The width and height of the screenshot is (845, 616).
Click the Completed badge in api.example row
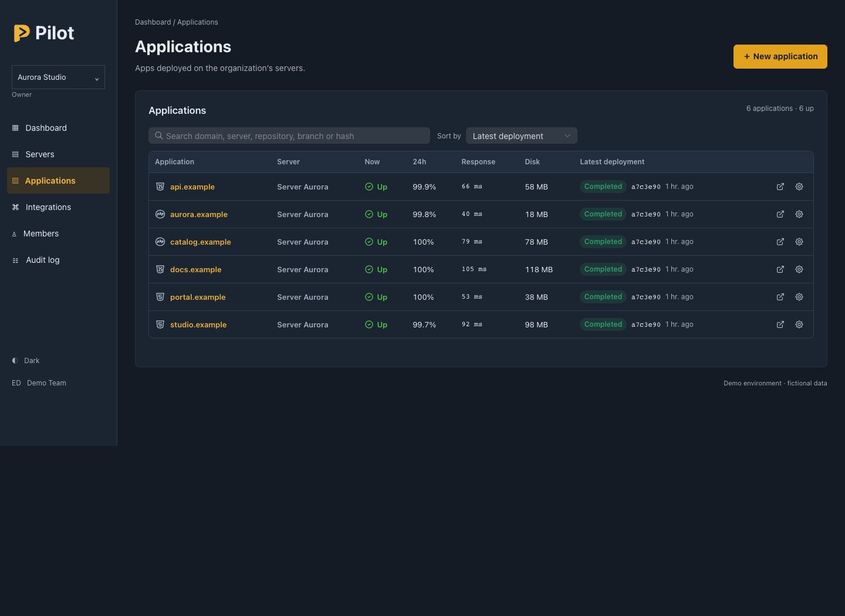[603, 187]
